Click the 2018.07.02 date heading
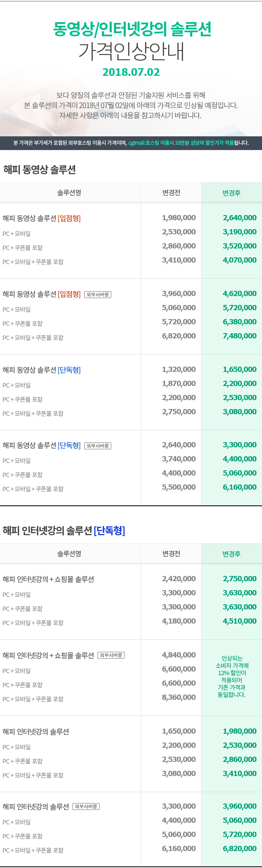This screenshot has width=262, height=868. [x=131, y=72]
